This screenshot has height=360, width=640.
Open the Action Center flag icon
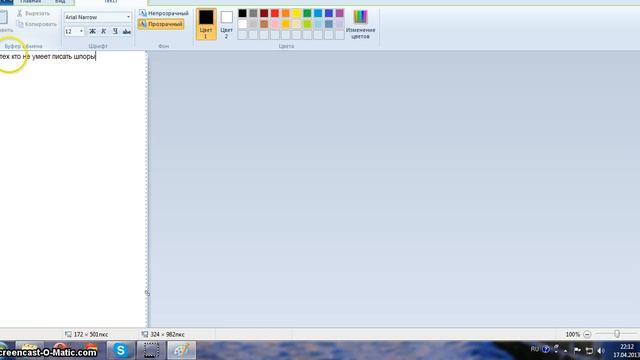point(577,350)
